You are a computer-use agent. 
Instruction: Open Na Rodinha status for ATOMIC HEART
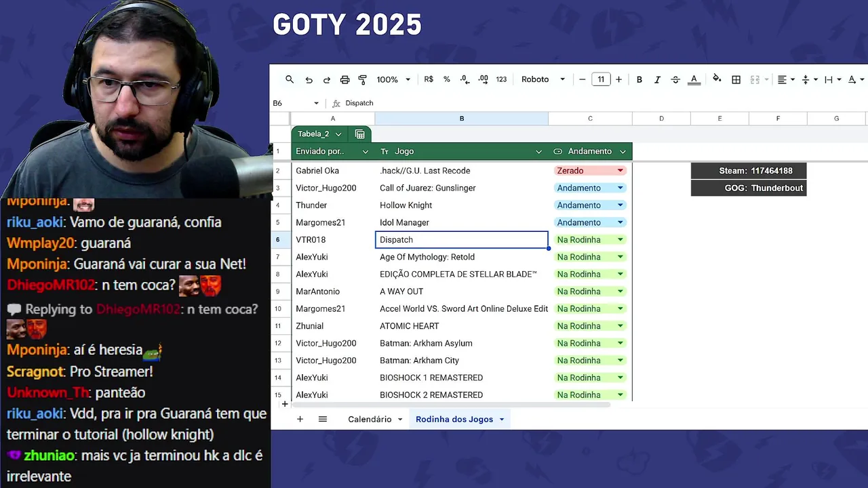click(x=589, y=326)
